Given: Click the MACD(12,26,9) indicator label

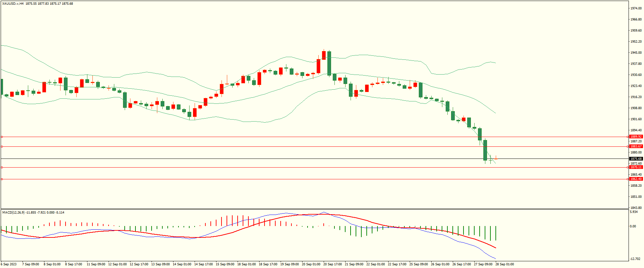Looking at the screenshot, I should click(x=13, y=213).
